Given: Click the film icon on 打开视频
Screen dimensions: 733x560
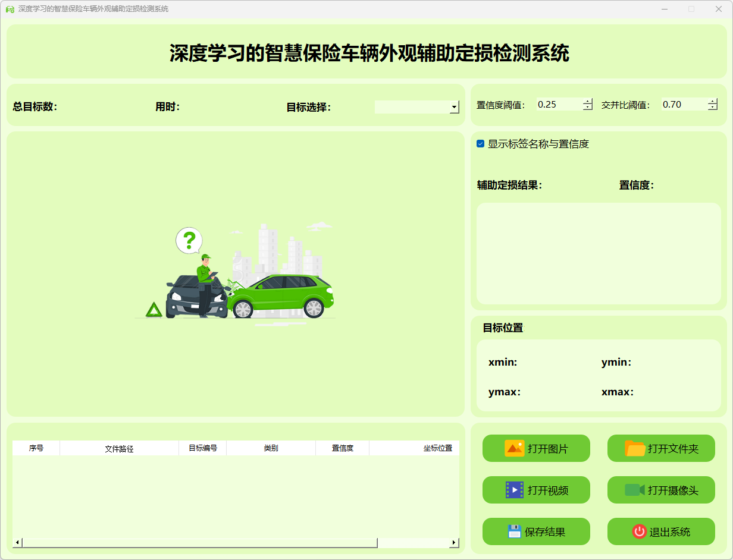Looking at the screenshot, I should [514, 490].
